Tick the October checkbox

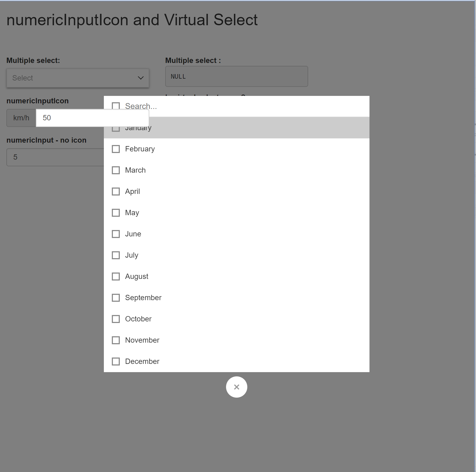click(116, 319)
